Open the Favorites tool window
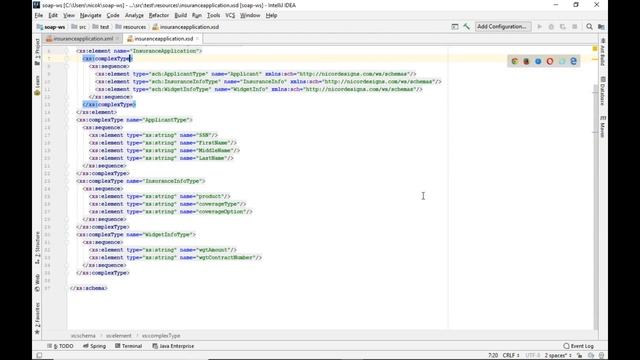 (38, 318)
